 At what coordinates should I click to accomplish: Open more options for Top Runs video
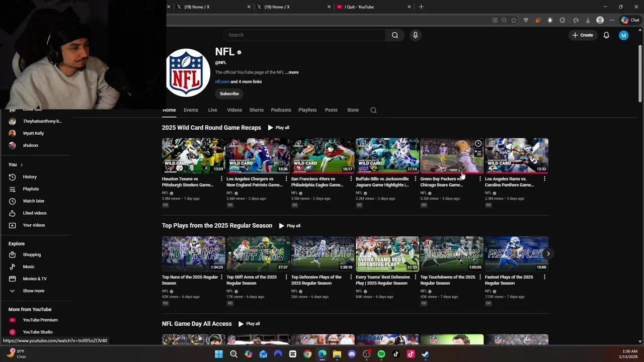click(x=221, y=277)
